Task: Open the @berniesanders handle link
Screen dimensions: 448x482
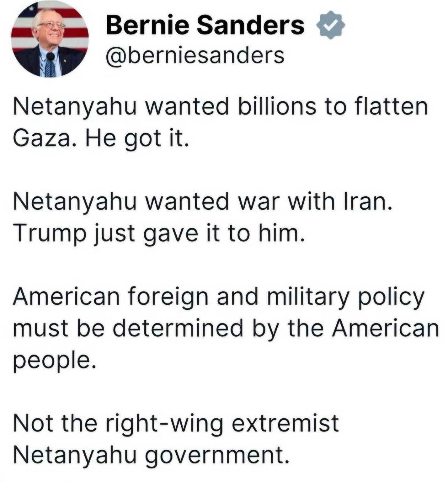Action: click(x=195, y=56)
